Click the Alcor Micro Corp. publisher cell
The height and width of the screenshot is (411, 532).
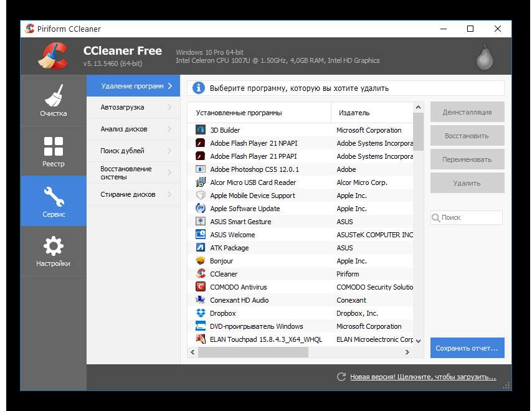362,182
